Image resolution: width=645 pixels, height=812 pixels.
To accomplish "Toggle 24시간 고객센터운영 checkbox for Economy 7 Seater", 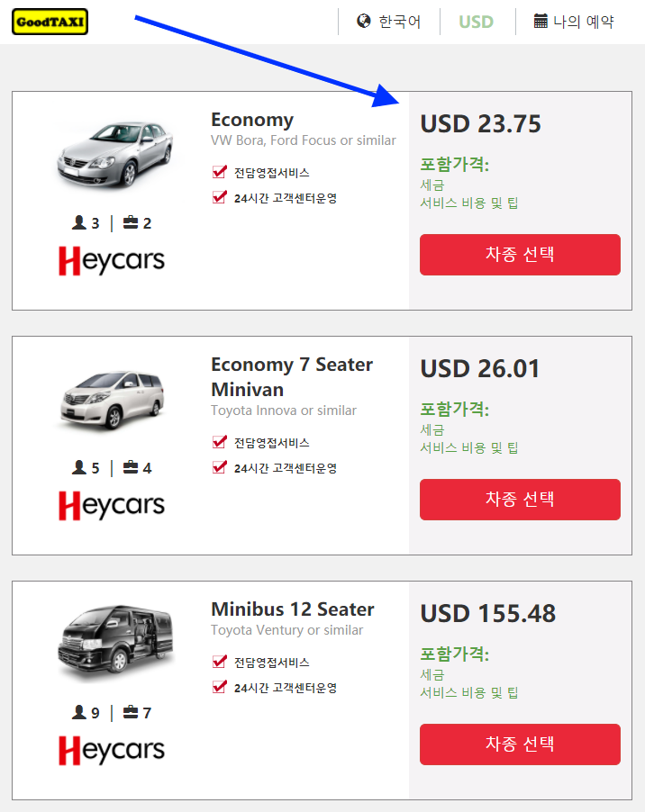I will click(x=219, y=466).
